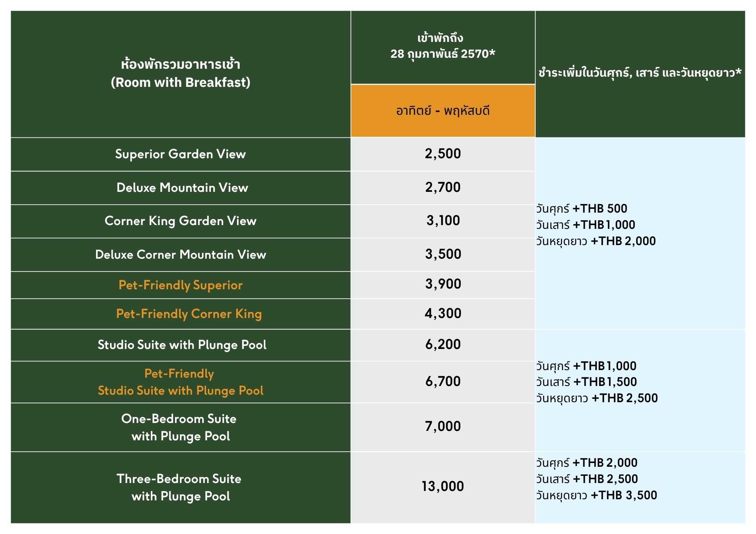
Task: Click Pet-Friendly Studio Suite with Plunge Pool
Action: tap(181, 382)
